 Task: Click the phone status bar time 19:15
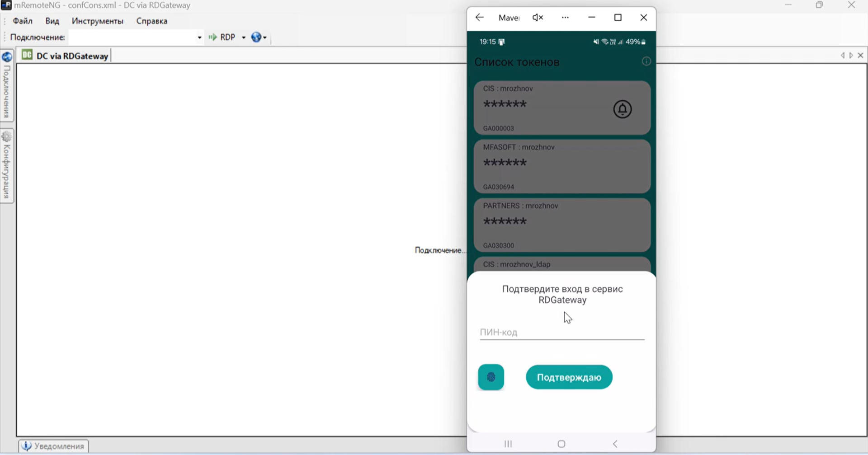(x=487, y=42)
